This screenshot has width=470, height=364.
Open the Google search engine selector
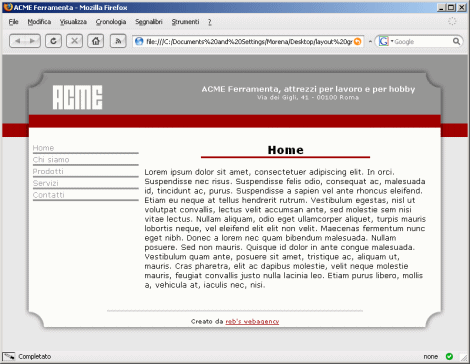(385, 41)
